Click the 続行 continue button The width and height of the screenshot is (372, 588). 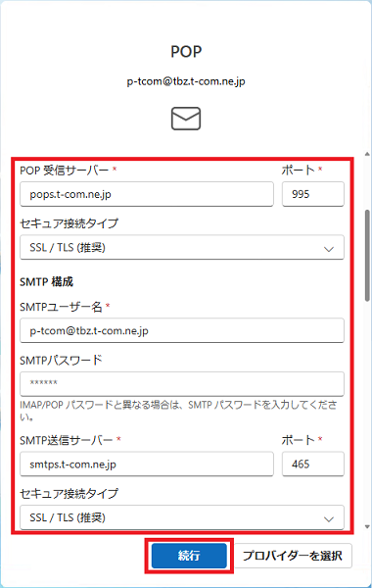click(x=189, y=556)
